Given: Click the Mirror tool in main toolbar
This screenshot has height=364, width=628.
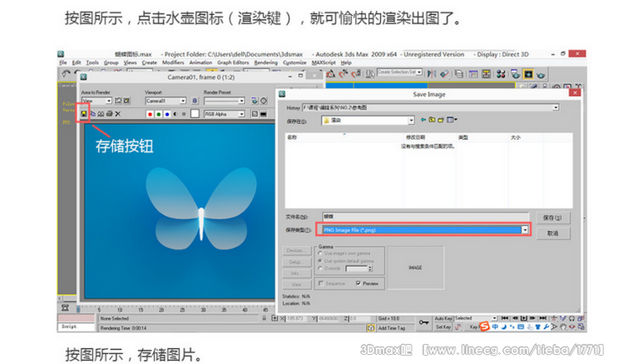Looking at the screenshot, I should [432, 74].
